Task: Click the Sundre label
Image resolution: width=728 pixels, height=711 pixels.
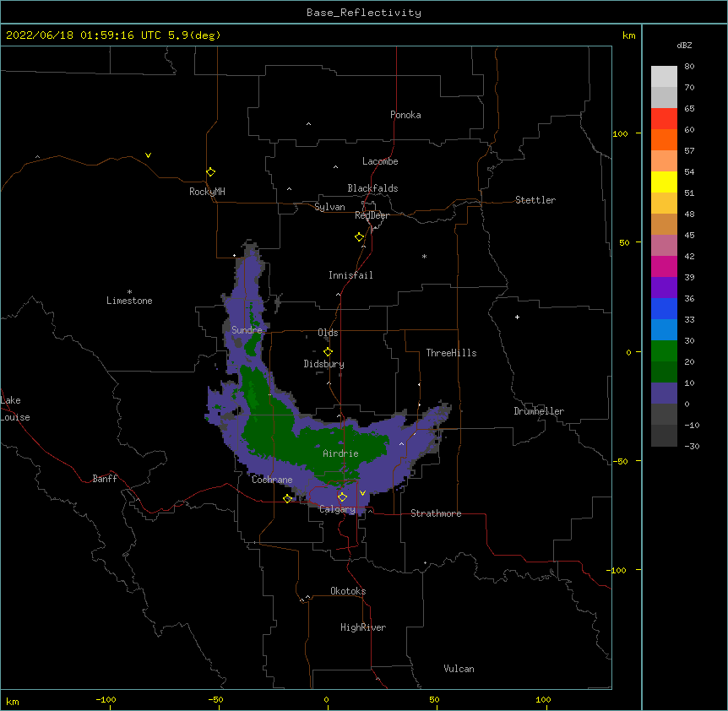Action: (247, 330)
